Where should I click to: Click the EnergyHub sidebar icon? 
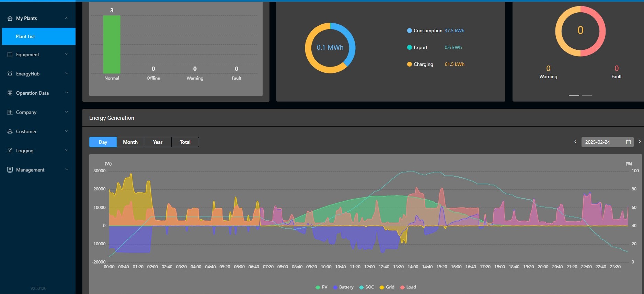click(x=10, y=74)
